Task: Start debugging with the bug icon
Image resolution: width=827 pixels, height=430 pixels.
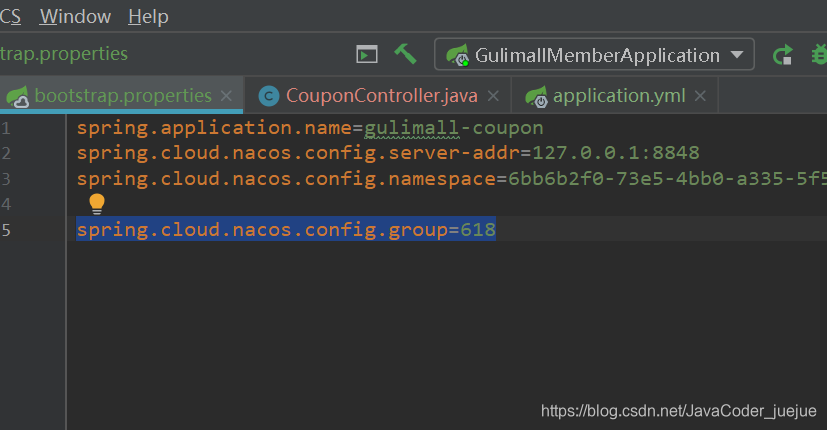Action: (819, 55)
